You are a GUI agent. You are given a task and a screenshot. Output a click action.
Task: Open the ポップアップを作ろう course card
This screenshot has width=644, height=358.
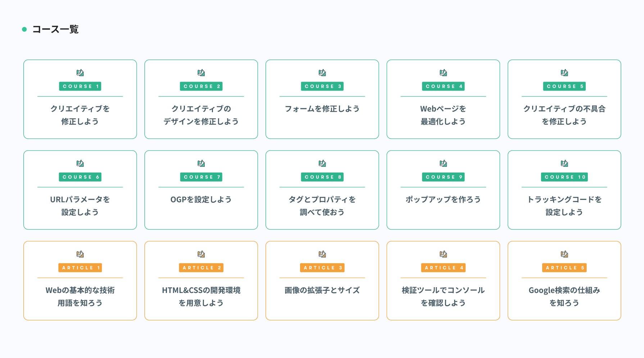pos(443,199)
